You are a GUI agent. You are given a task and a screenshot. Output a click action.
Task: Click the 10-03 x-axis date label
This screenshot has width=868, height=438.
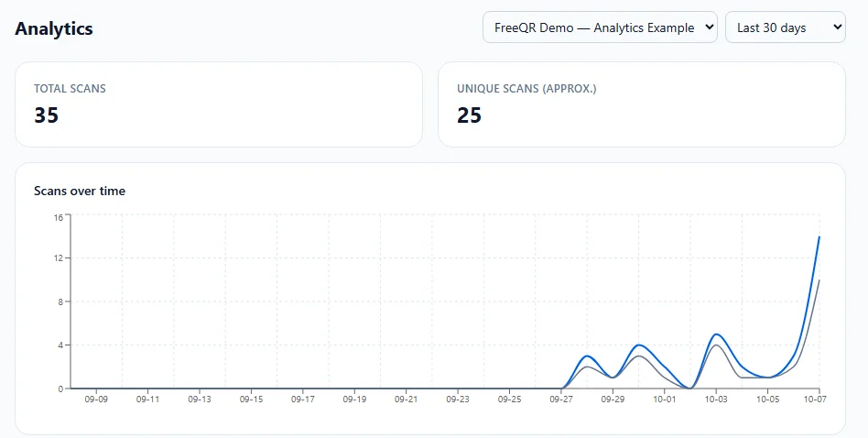(716, 400)
